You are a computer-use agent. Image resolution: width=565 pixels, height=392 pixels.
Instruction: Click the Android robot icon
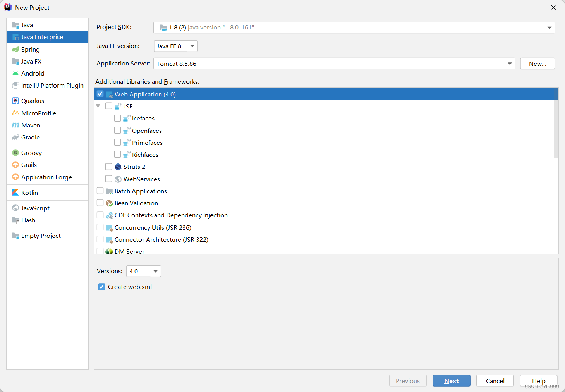[x=15, y=73]
